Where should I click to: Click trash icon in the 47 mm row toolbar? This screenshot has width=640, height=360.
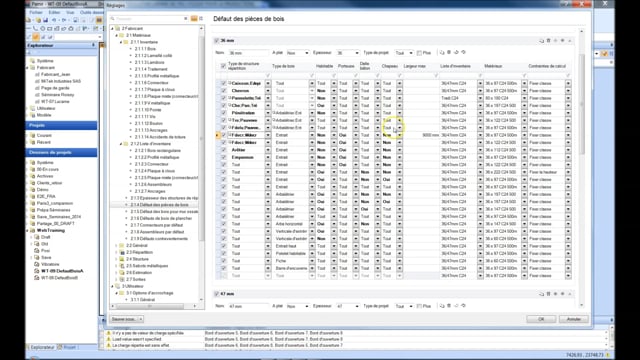[449, 306]
